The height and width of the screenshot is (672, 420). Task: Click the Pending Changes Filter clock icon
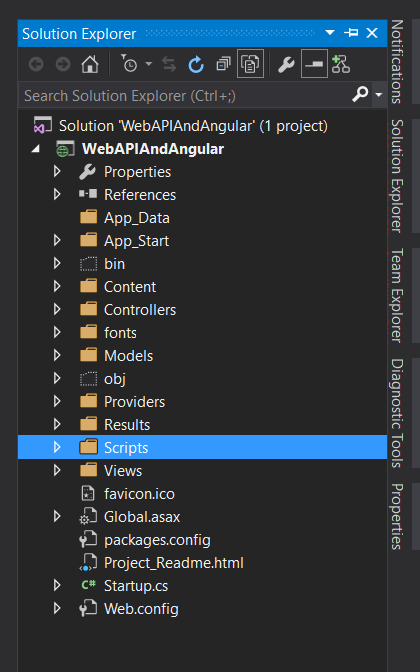[x=128, y=64]
